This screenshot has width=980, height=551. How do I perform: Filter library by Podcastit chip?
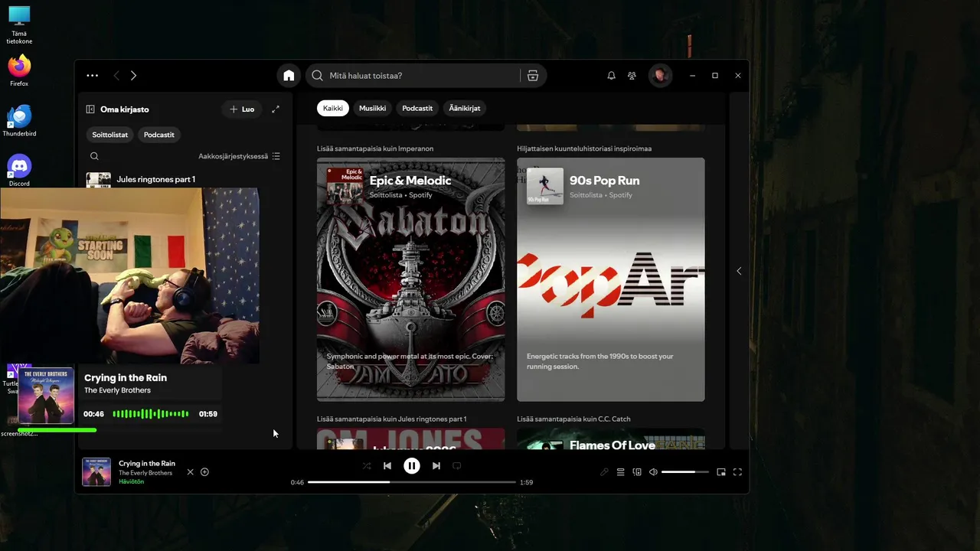tap(159, 135)
